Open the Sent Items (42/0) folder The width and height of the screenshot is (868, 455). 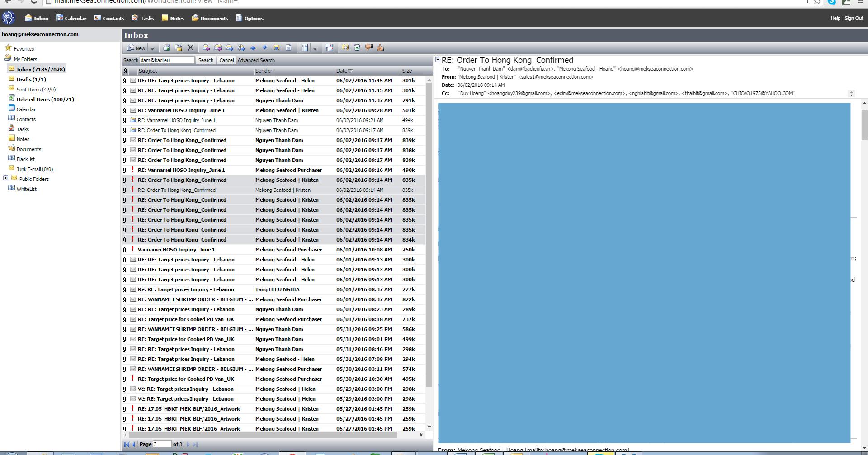tap(36, 89)
